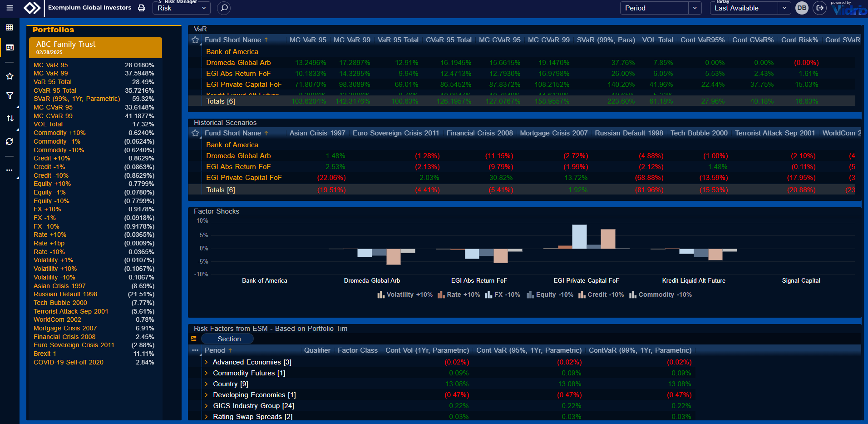
Task: Open Bank of America in Historical Scenarios
Action: [232, 145]
